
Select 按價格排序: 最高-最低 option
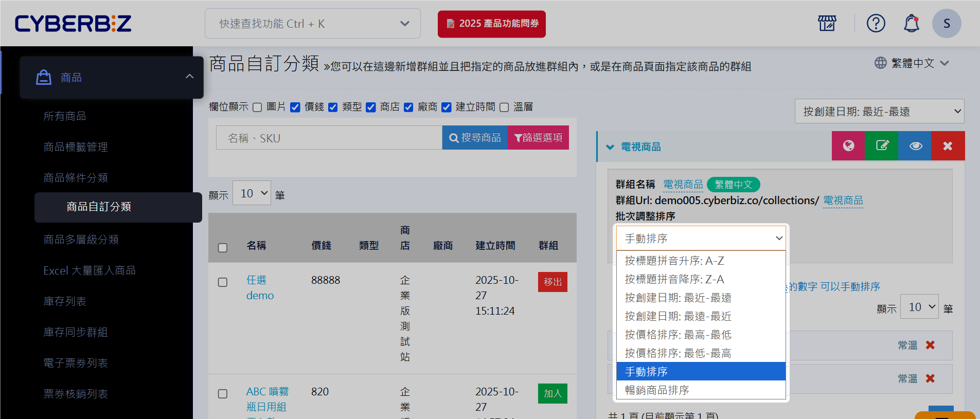(x=678, y=335)
